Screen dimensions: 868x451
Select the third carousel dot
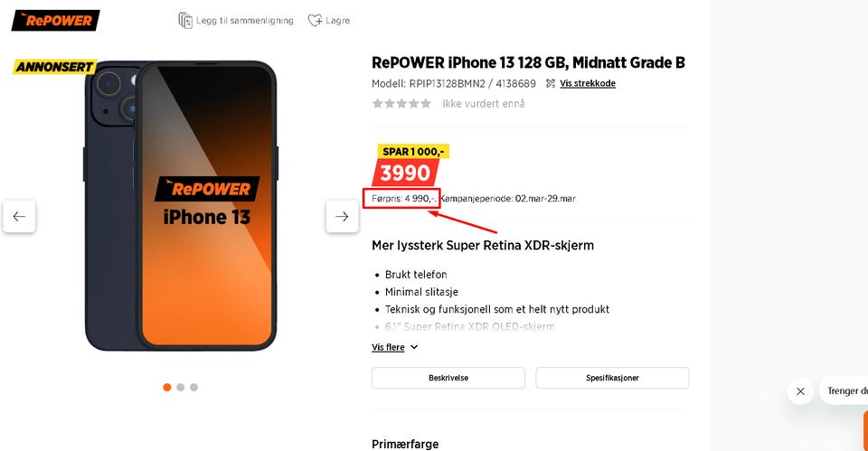(193, 388)
